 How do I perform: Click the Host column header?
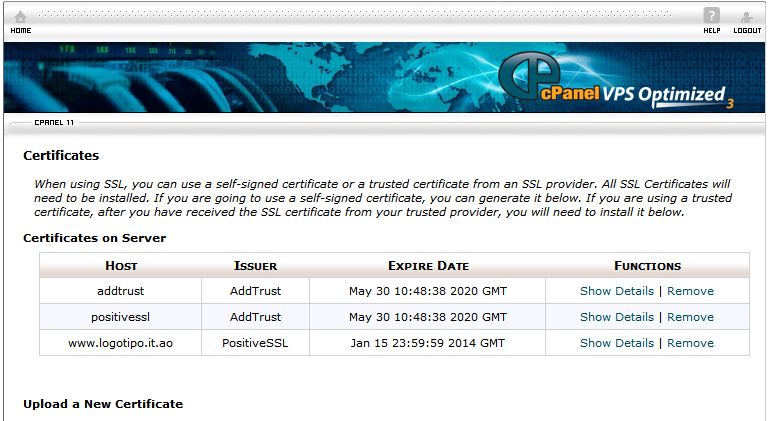121,265
